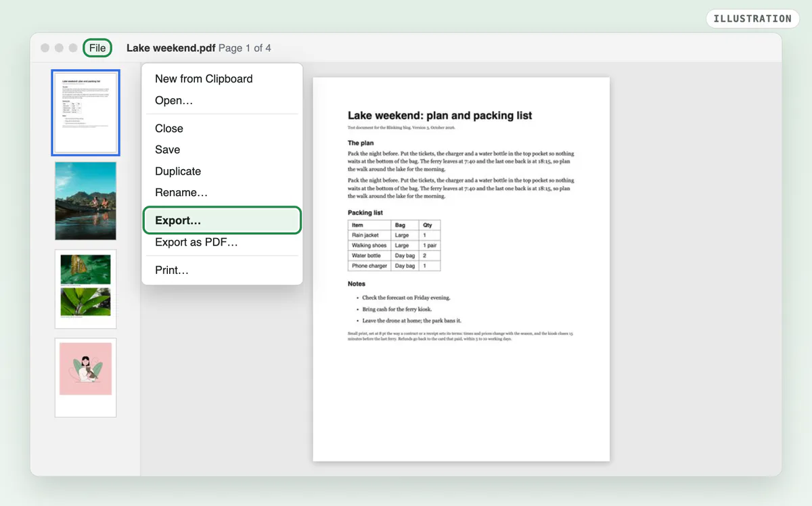
Task: Choose Close from the File menu
Action: point(222,129)
